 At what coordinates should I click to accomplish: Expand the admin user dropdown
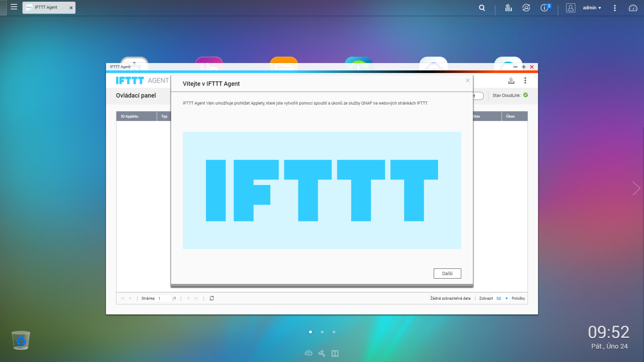click(x=592, y=8)
